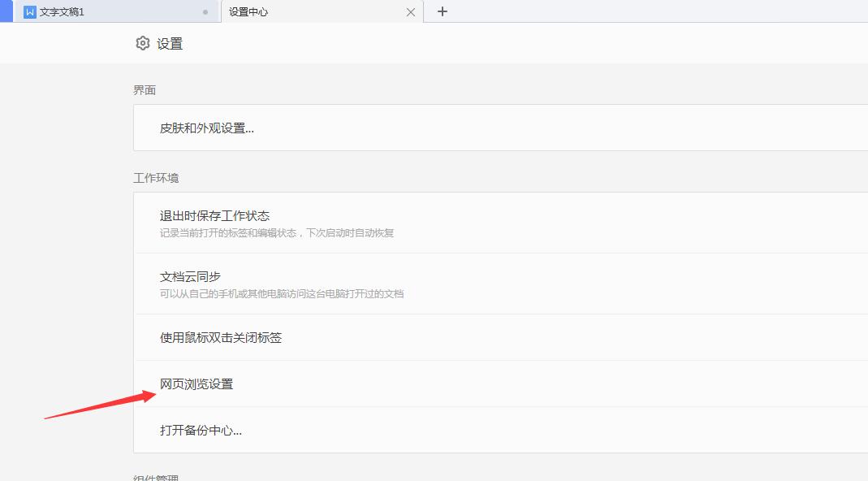Click the gear settings icon beside 设置 heading
868x481 pixels.
(x=143, y=43)
